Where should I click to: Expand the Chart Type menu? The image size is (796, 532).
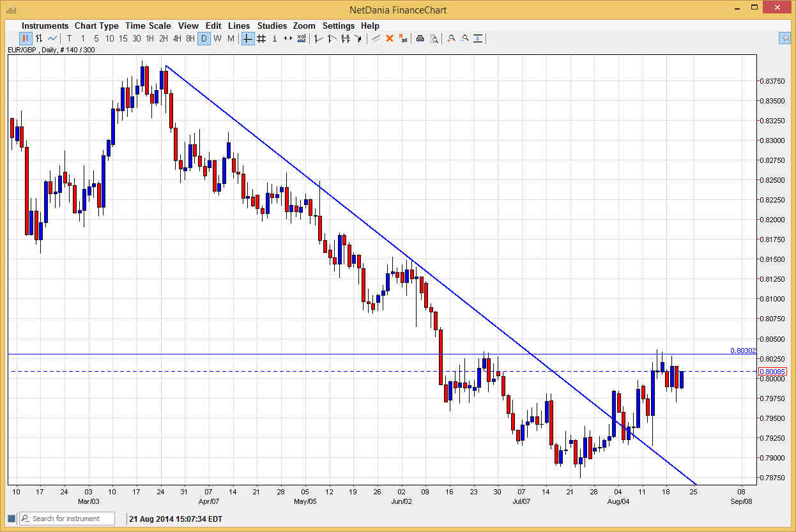click(x=96, y=26)
